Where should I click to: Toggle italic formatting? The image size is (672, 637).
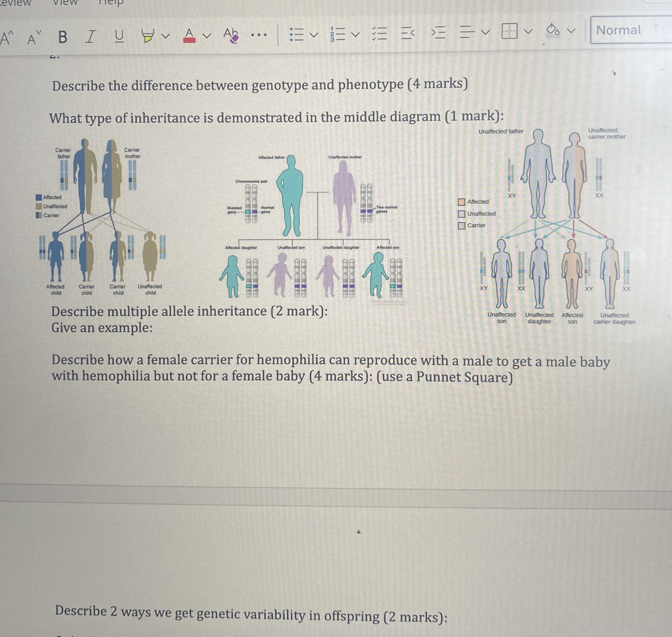(x=91, y=36)
